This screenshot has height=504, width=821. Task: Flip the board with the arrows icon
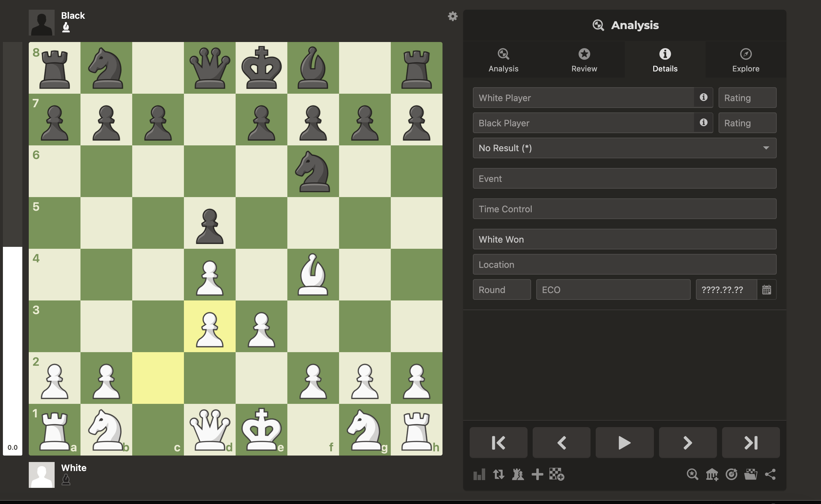498,474
